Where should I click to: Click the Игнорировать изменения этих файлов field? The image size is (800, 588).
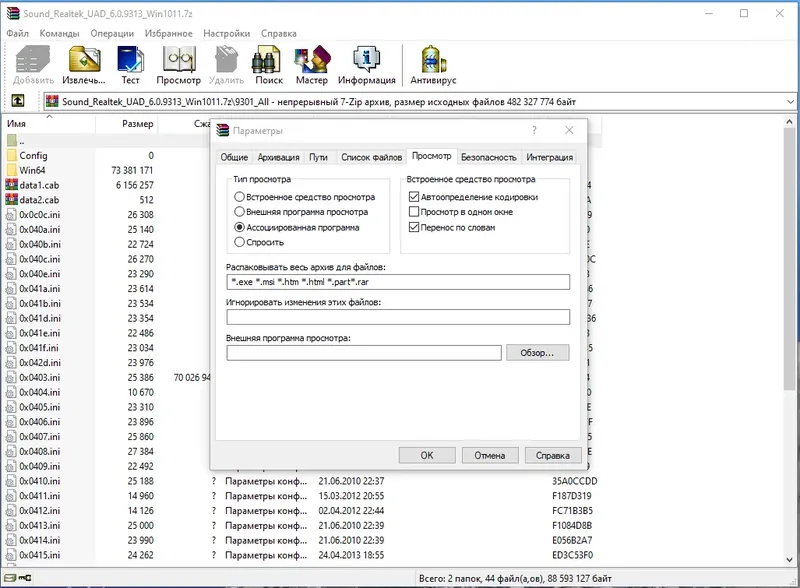click(398, 317)
